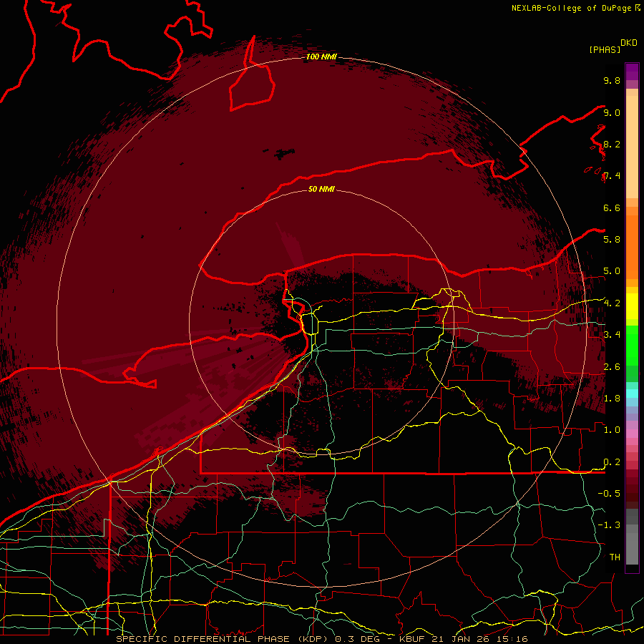The height and width of the screenshot is (644, 644).
Task: Pick the light peach band of the color bar
Action: [632, 147]
